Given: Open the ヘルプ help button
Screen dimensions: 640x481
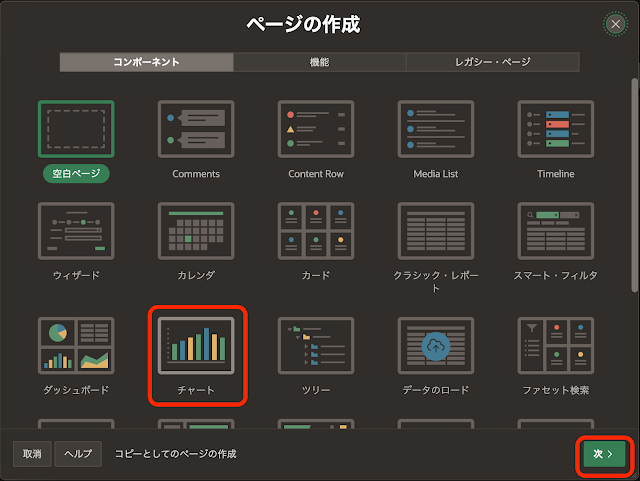Looking at the screenshot, I should 78,454.
